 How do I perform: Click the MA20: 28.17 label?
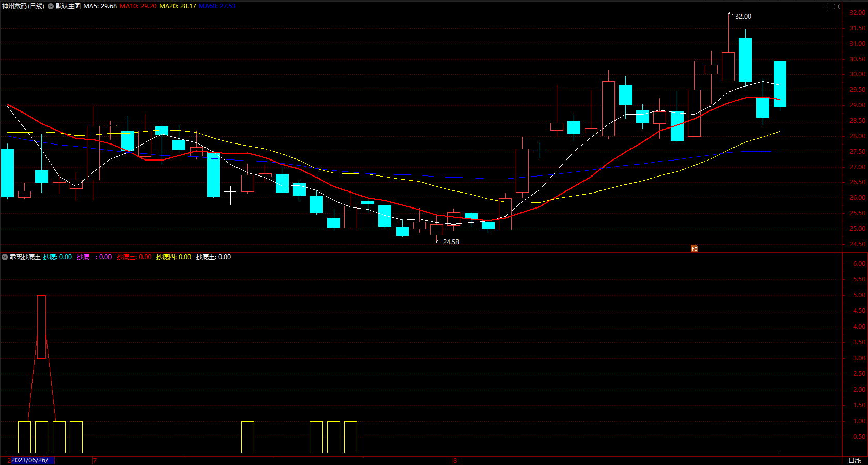tap(178, 6)
